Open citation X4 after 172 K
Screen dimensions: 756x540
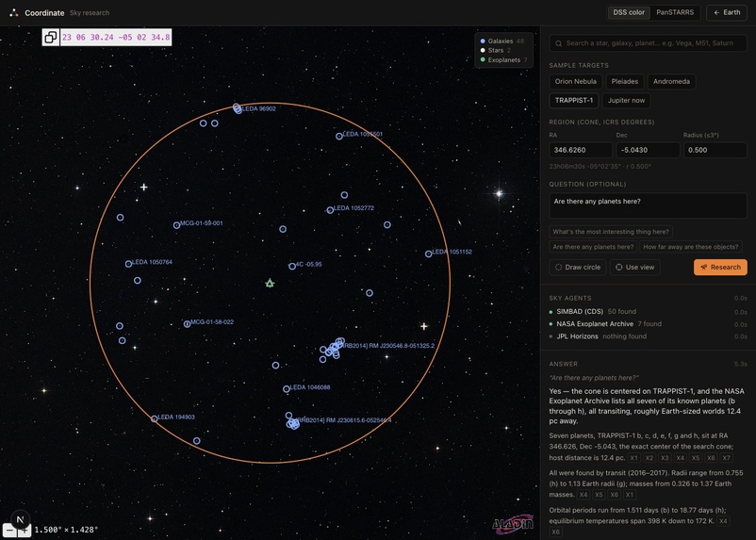[x=723, y=521]
